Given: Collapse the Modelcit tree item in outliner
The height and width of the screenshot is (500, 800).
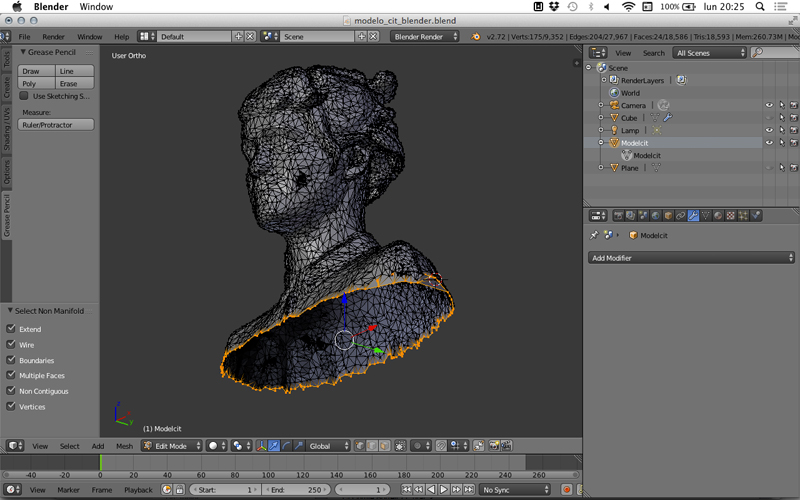Looking at the screenshot, I should (601, 143).
